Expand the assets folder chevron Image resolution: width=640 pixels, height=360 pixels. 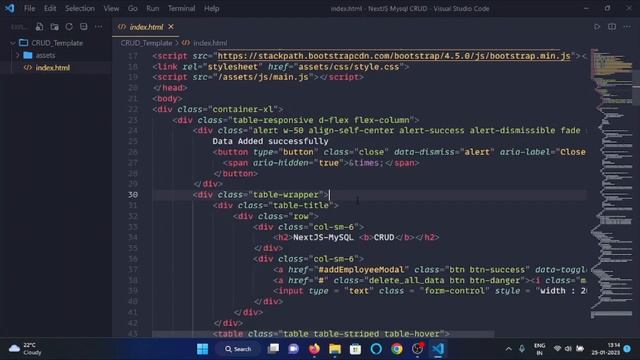[17, 55]
